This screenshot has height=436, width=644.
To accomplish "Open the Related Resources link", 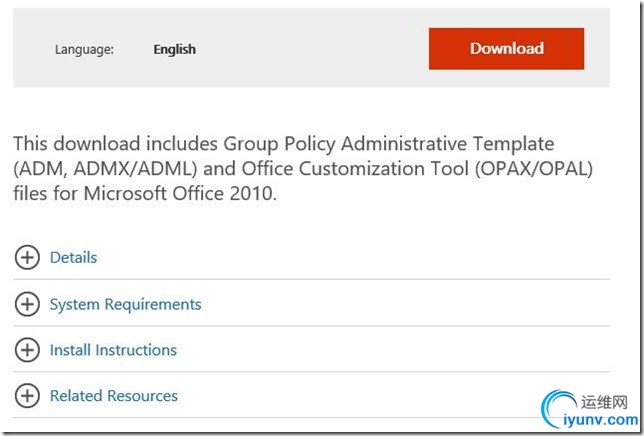I will tap(114, 396).
